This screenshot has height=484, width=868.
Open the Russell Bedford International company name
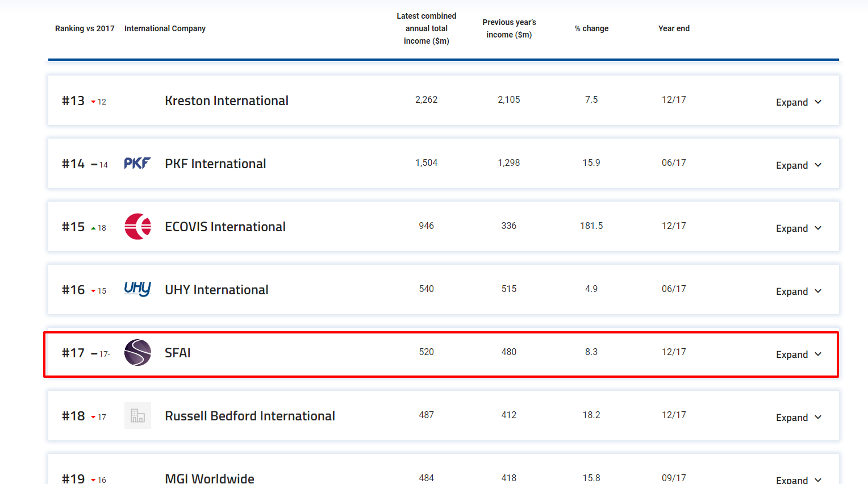coord(250,416)
